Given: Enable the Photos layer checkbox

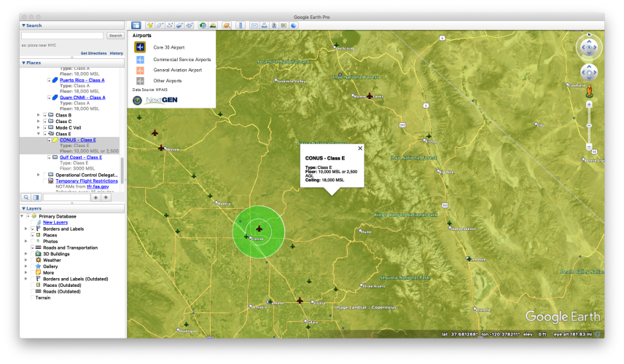Looking at the screenshot, I should tap(33, 242).
